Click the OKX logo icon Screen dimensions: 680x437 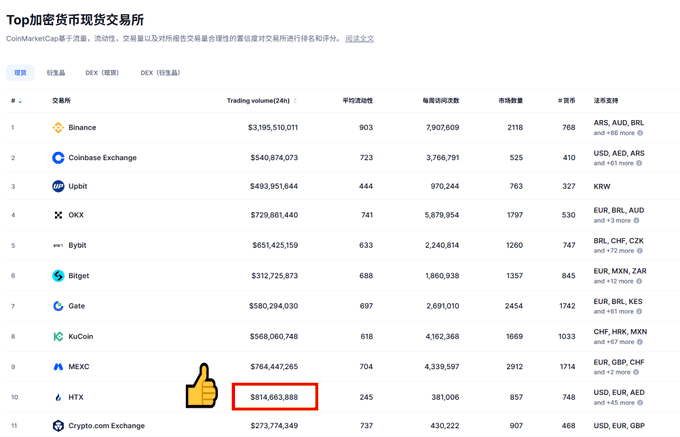click(58, 215)
